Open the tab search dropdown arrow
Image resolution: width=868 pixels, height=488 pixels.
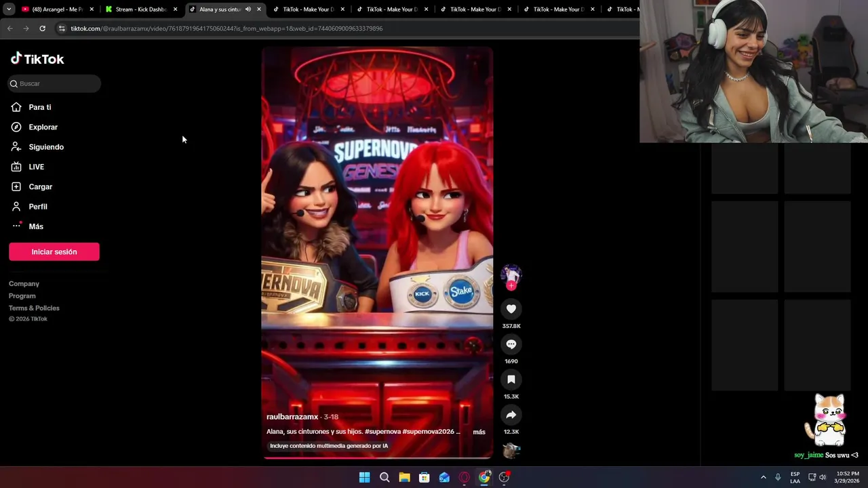click(9, 9)
